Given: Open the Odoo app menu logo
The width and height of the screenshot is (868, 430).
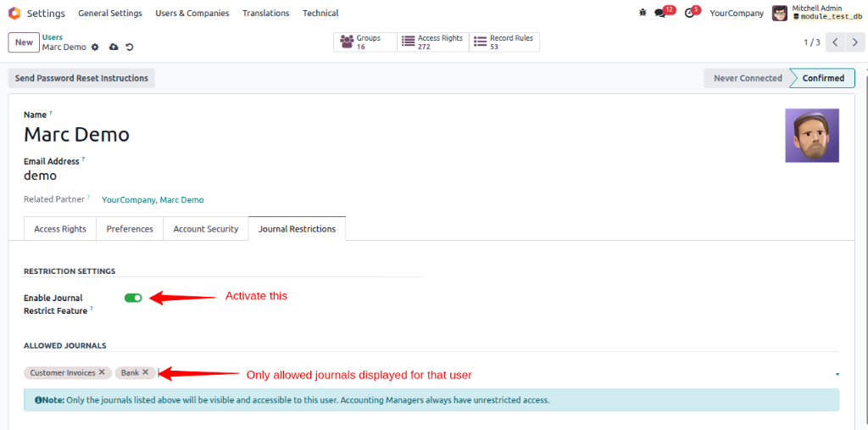Looking at the screenshot, I should tap(14, 13).
